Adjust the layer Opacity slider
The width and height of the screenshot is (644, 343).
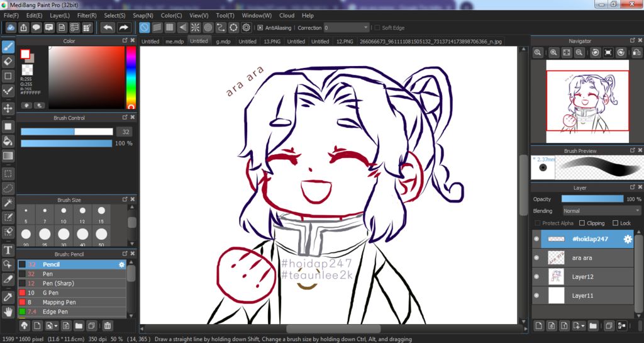pyautogui.click(x=592, y=199)
